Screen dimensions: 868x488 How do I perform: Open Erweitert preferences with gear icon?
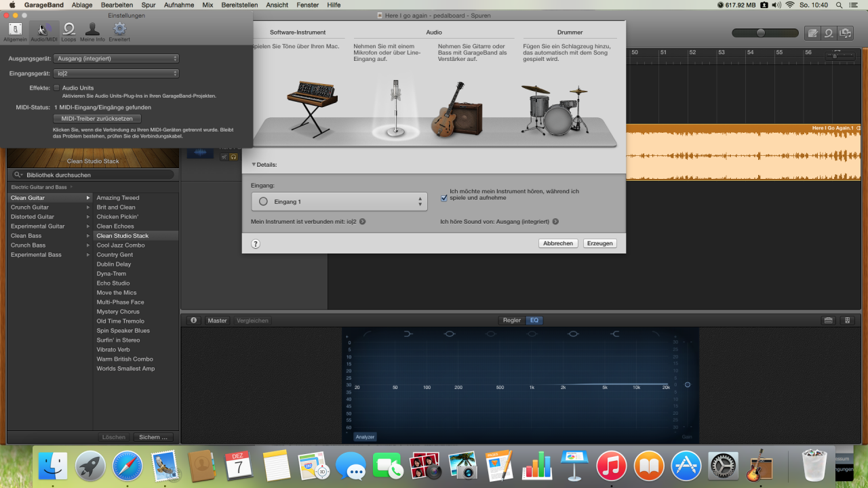pyautogui.click(x=119, y=32)
